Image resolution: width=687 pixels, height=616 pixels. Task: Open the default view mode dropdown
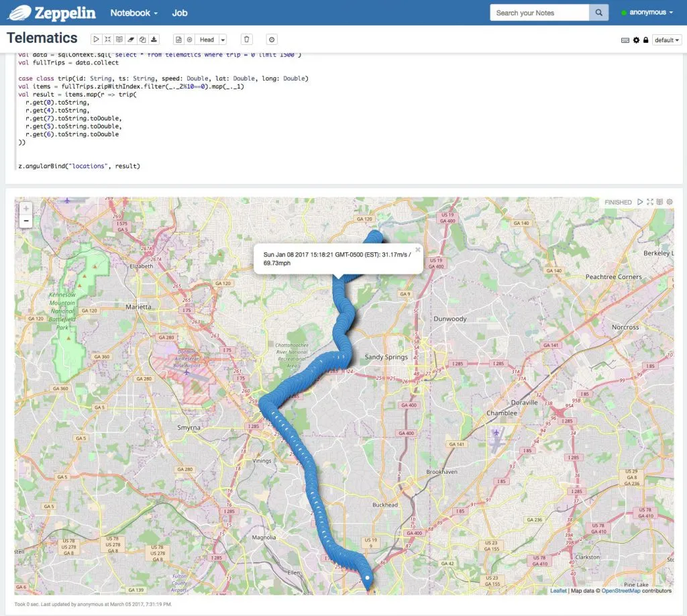pyautogui.click(x=667, y=40)
